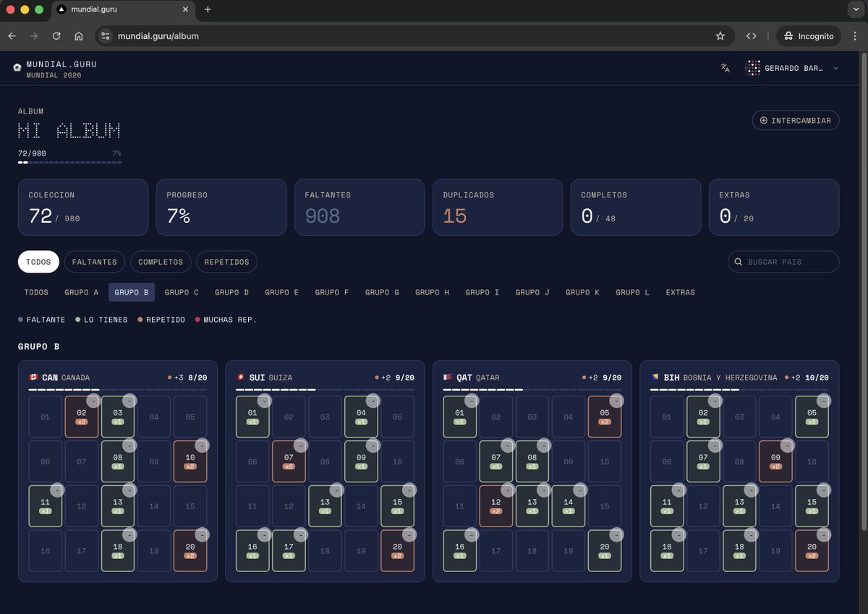Screen dimensions: 868x614
Task: Click minus badge on Suiza sticker 17
Action: 300,535
